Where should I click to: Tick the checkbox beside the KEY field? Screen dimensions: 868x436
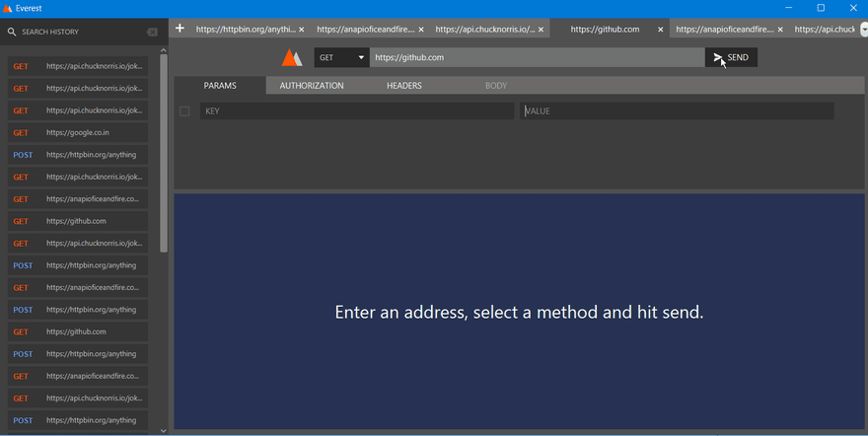(184, 111)
